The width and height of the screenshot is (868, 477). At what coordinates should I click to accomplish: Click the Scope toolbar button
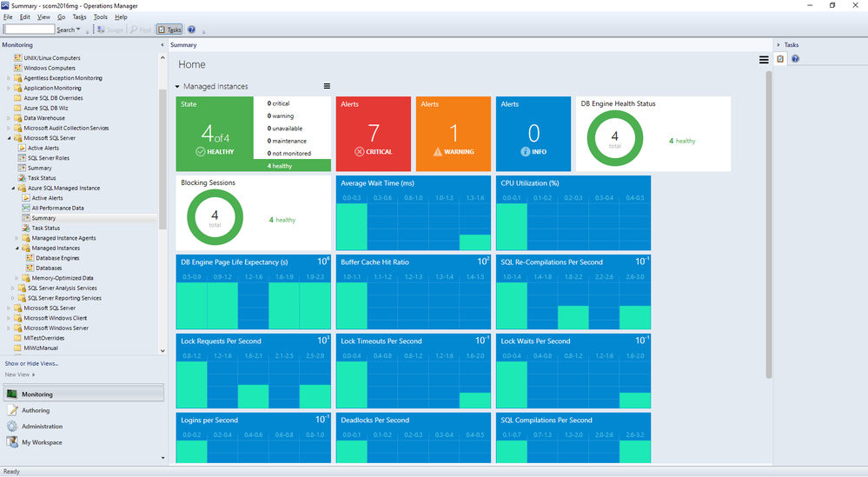coord(110,30)
